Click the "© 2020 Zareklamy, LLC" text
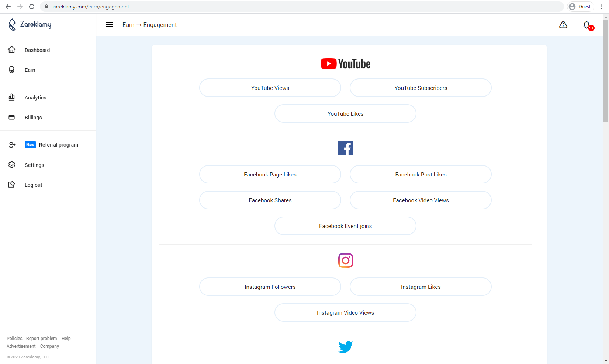Viewport: 609px width, 364px height. [x=28, y=357]
